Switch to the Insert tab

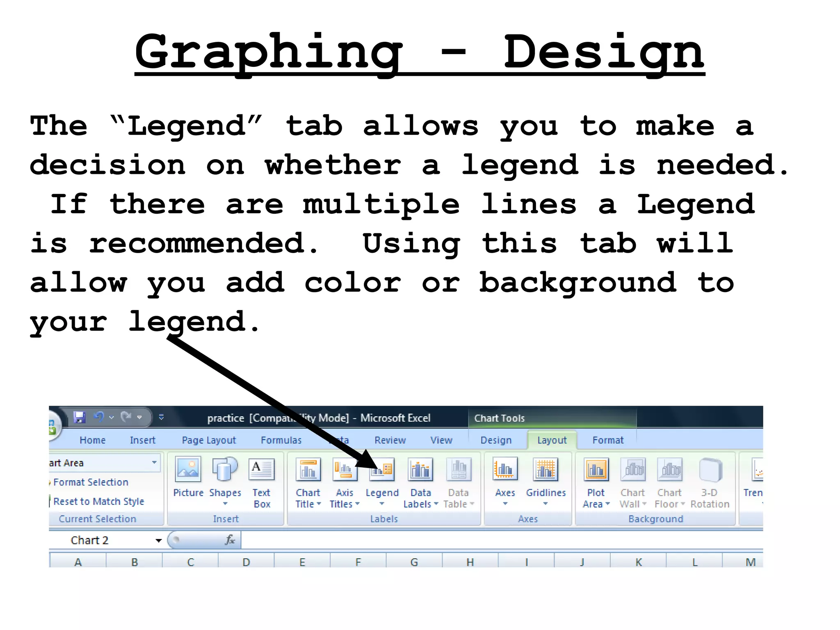click(x=143, y=440)
